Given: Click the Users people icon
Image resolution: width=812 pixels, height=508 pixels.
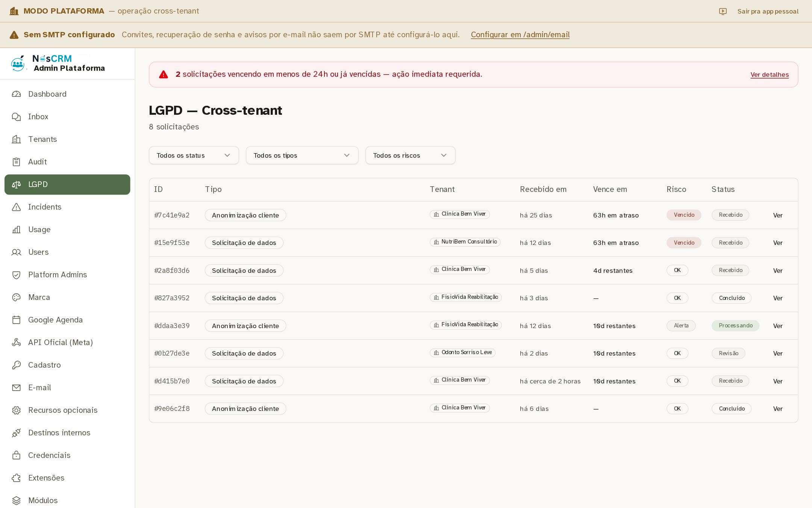Looking at the screenshot, I should point(16,252).
